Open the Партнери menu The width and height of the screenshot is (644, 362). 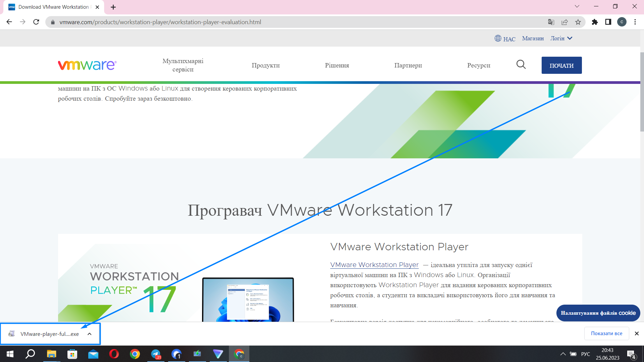pos(408,65)
